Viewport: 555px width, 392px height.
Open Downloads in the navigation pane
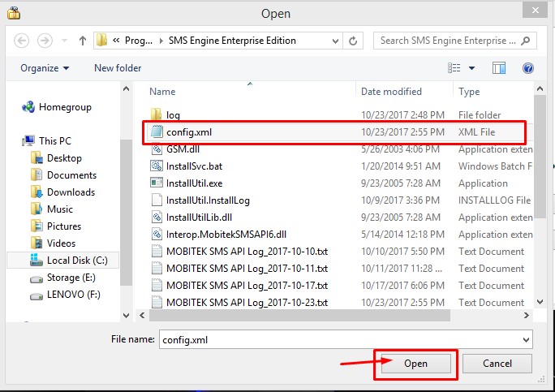71,192
